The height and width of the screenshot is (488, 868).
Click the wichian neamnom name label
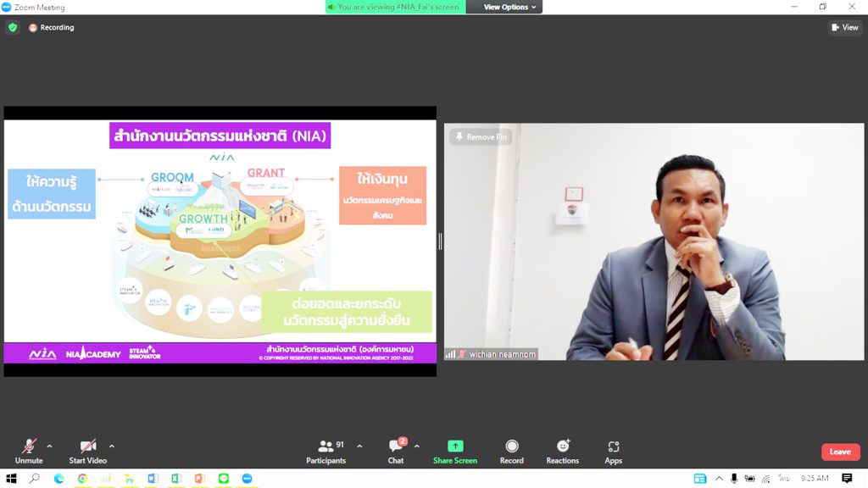pos(503,354)
